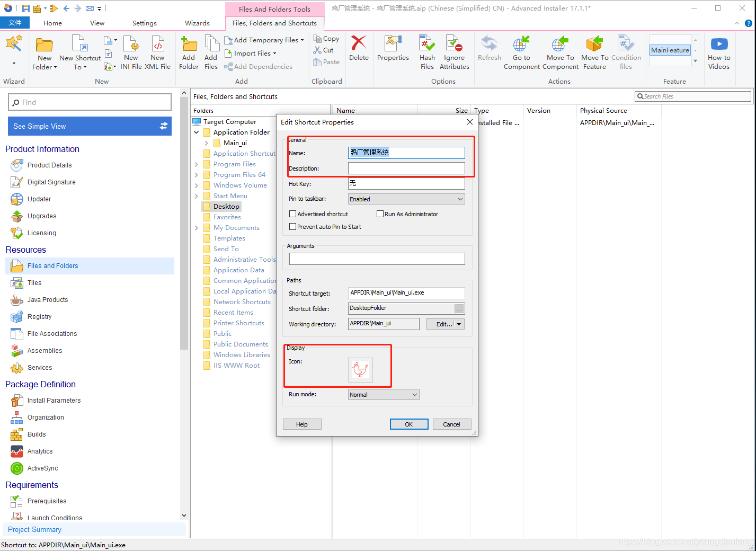
Task: Open the MainFeature feature dropdown
Action: click(x=695, y=61)
